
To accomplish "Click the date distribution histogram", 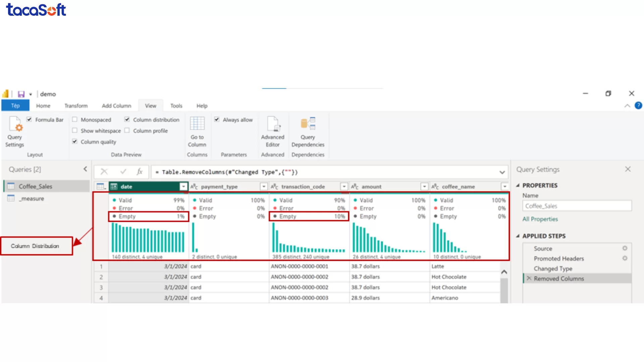I will click(148, 237).
